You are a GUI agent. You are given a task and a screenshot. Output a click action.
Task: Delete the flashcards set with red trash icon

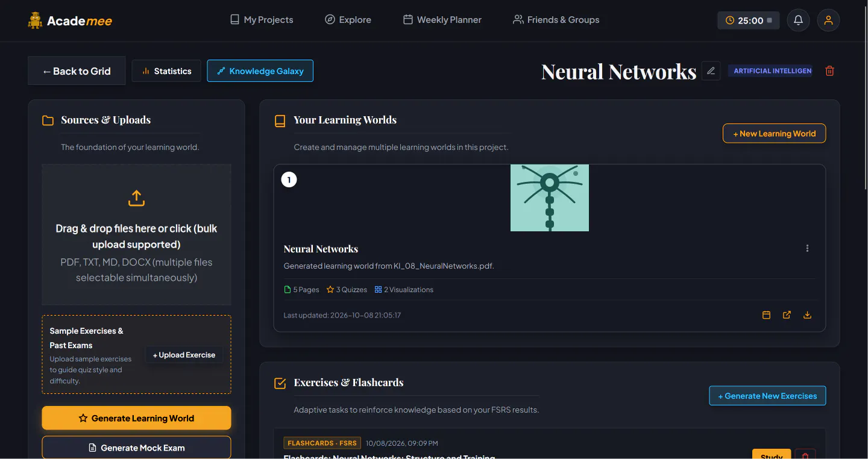coord(805,455)
